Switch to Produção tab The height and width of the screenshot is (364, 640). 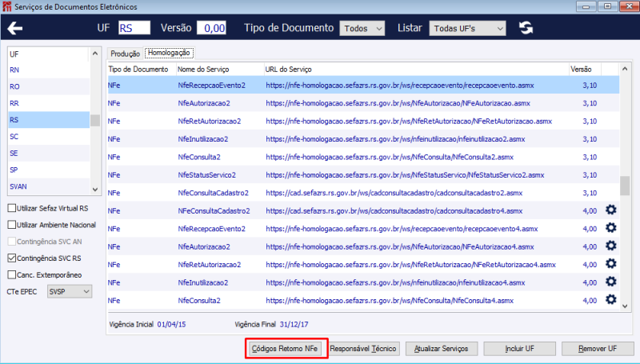coord(125,54)
